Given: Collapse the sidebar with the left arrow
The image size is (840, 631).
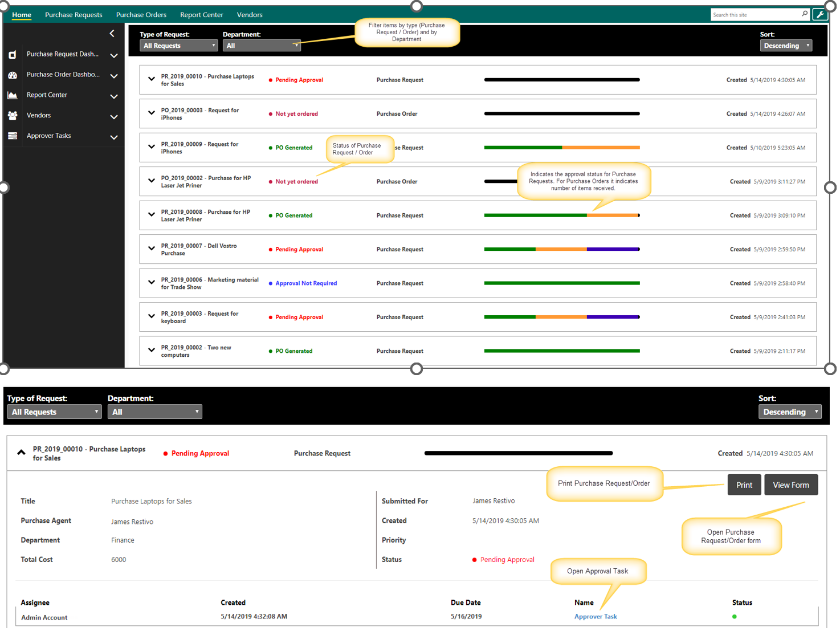Looking at the screenshot, I should click(x=112, y=34).
